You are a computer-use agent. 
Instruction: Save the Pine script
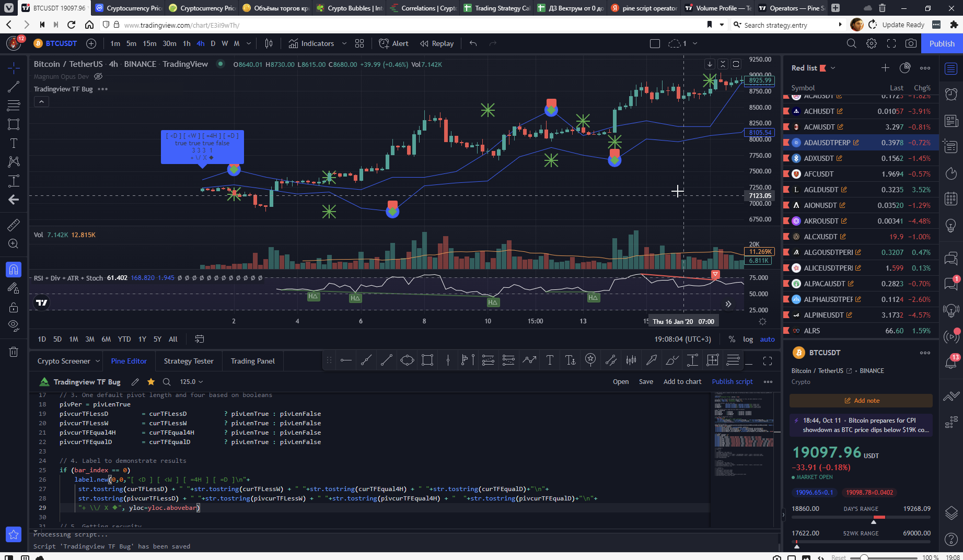[646, 382]
